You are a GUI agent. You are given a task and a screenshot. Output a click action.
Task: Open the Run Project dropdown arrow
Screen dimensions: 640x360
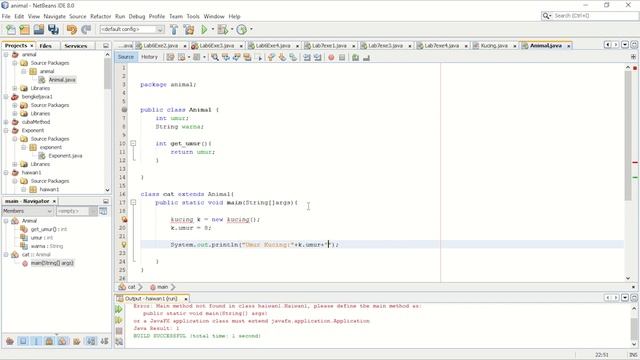(x=213, y=29)
